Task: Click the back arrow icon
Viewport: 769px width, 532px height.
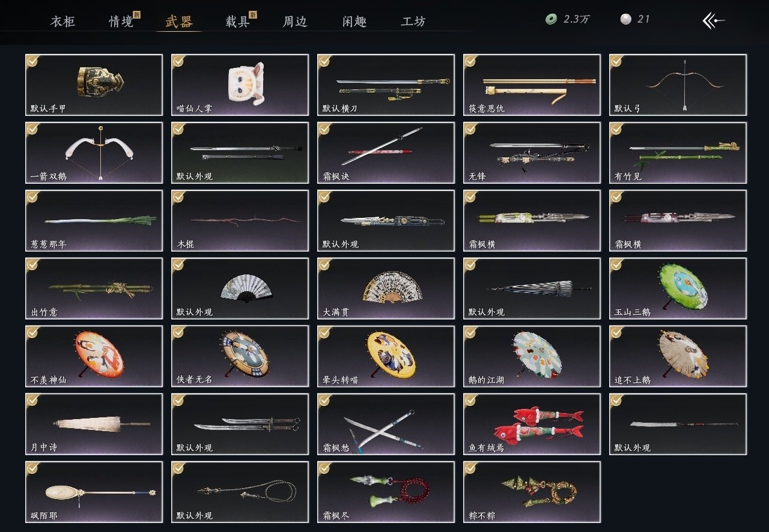Action: pyautogui.click(x=714, y=20)
